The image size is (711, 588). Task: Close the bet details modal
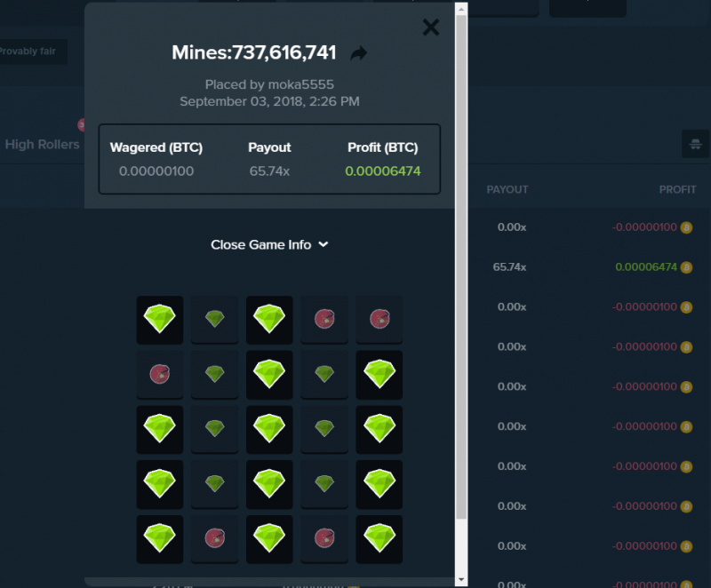(x=431, y=28)
